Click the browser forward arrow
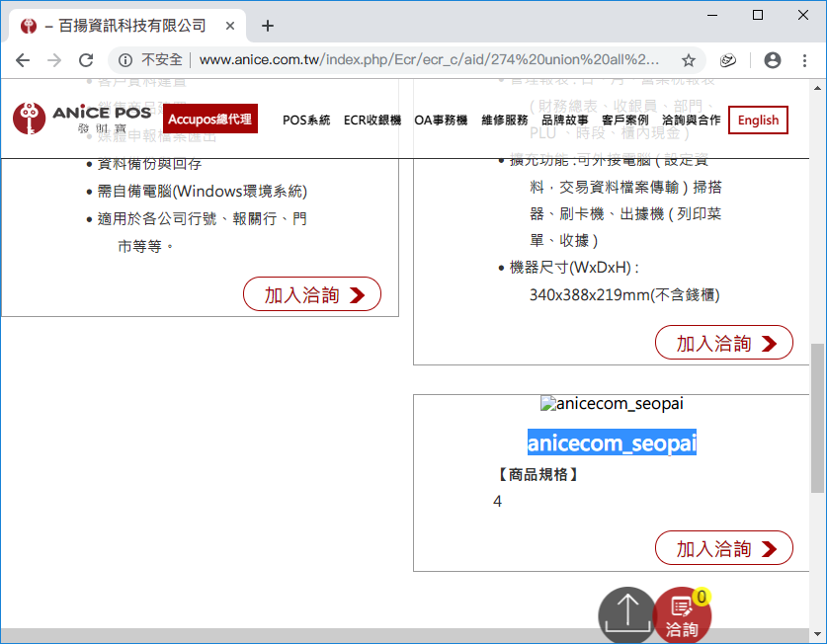827x644 pixels. pos(54,60)
